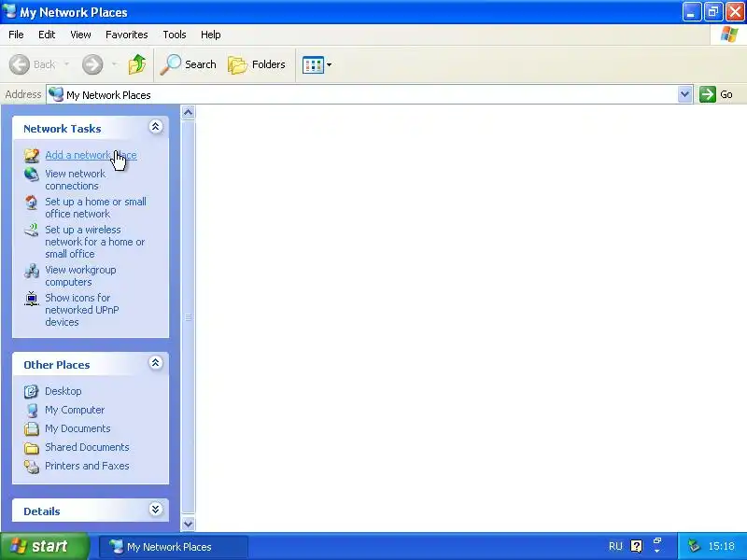The image size is (747, 560).
Task: Click the Add a network place icon
Action: click(32, 155)
